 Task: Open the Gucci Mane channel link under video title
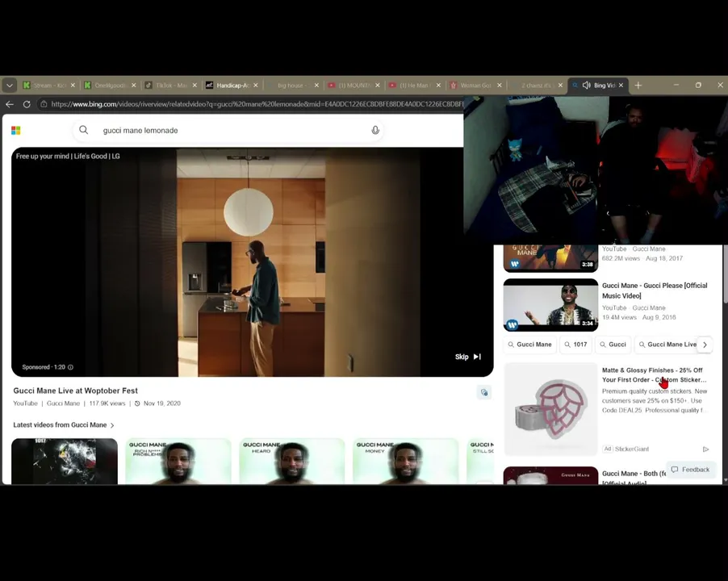point(63,403)
